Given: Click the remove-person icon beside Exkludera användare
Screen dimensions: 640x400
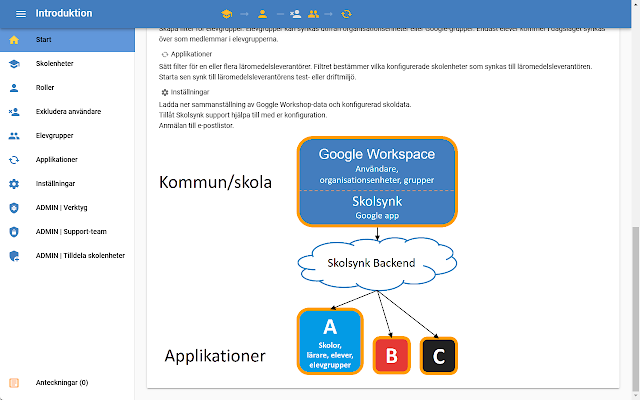Looking at the screenshot, I should coord(14,112).
